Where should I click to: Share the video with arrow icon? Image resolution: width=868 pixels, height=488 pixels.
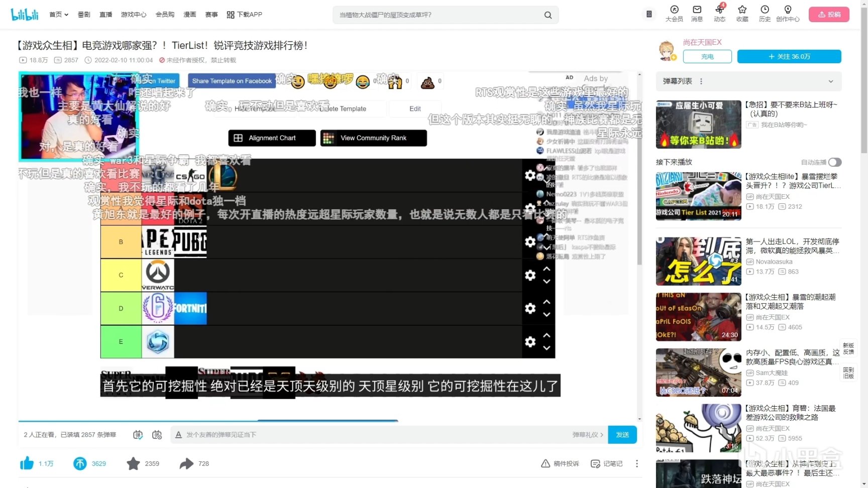(x=186, y=463)
